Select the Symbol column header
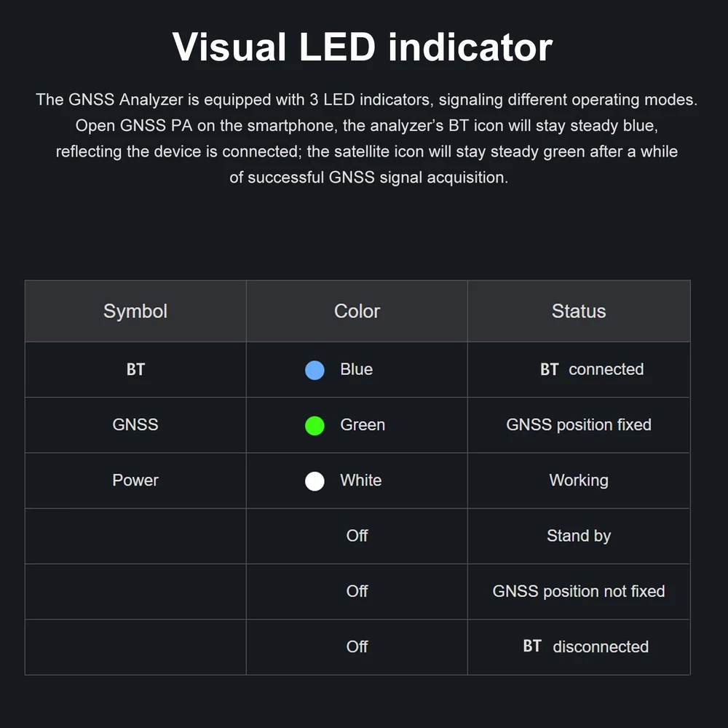The height and width of the screenshot is (728, 728). 135,311
